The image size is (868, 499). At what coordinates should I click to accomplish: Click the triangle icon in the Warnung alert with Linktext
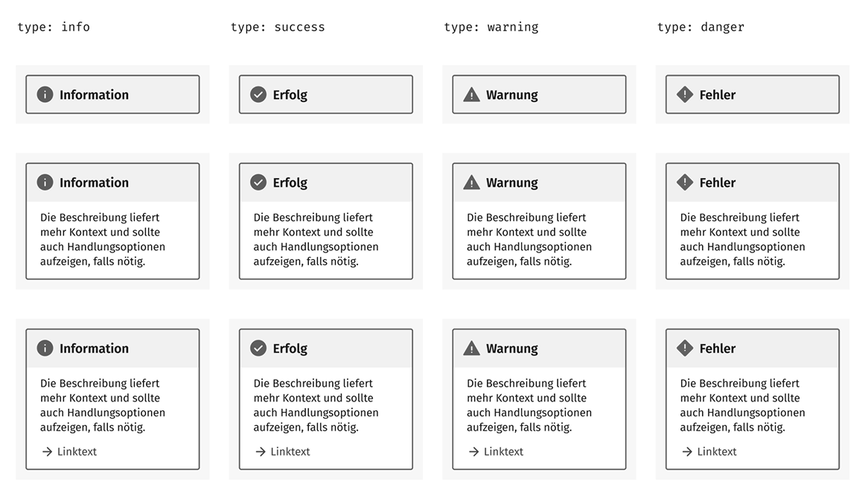471,348
